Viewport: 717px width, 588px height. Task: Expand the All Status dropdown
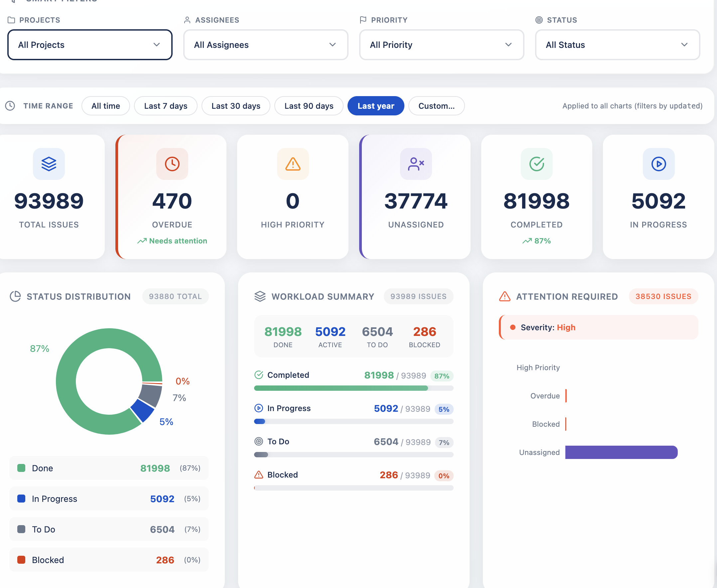pos(618,45)
